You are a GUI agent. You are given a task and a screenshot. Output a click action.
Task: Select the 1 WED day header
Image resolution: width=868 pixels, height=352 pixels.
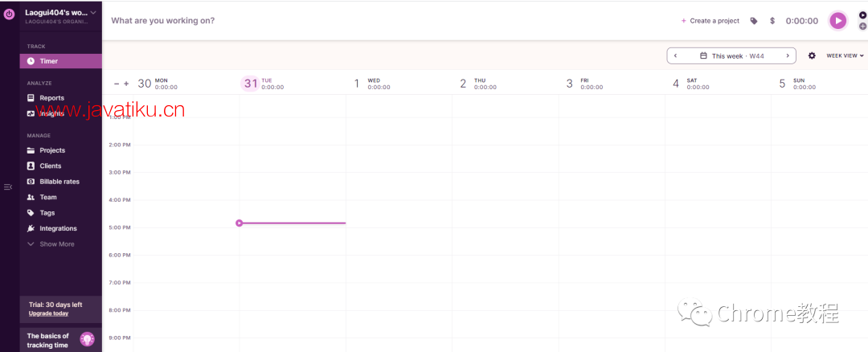(372, 84)
